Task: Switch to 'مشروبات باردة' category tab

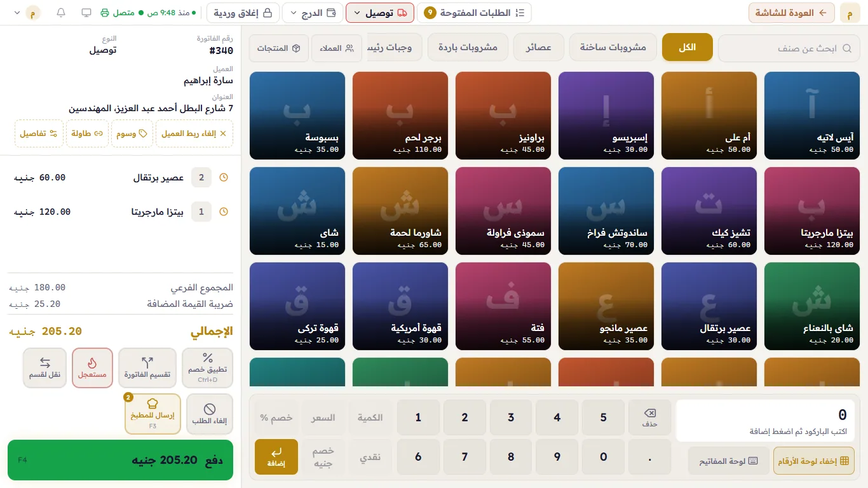Action: click(x=468, y=48)
